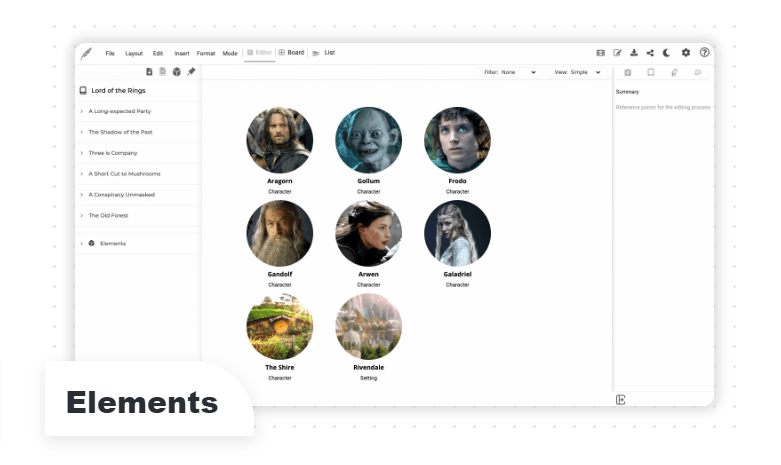Click the globe icon next to Elements
This screenshot has height=465, width=781.
point(92,243)
